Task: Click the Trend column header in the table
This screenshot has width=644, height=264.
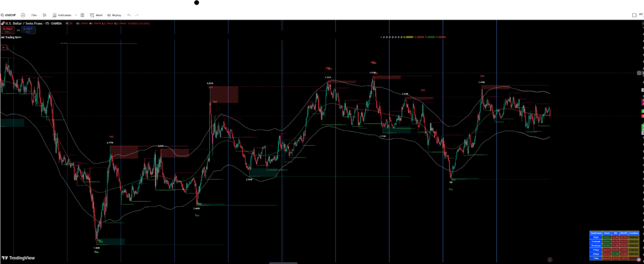Action: click(x=607, y=233)
